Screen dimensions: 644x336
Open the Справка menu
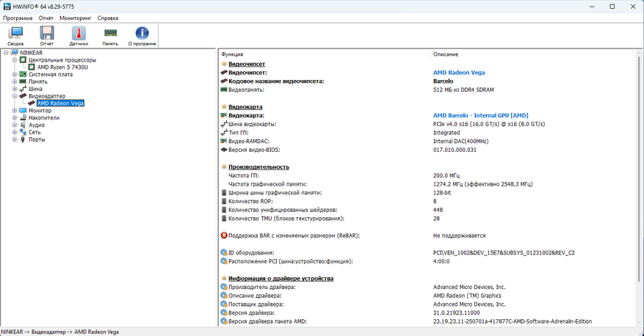coord(108,18)
